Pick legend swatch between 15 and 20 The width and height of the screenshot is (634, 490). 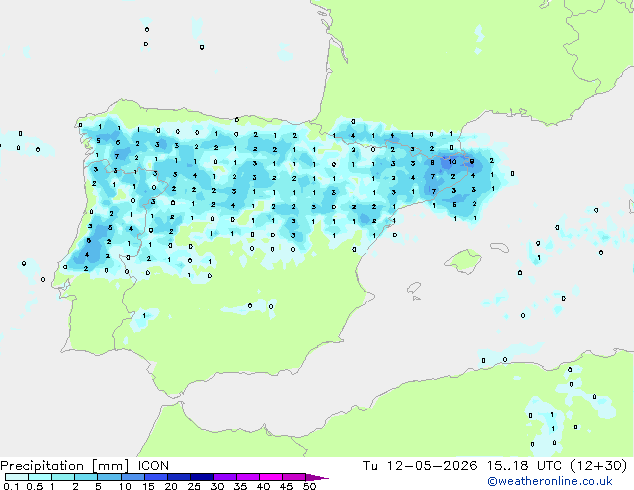click(155, 477)
